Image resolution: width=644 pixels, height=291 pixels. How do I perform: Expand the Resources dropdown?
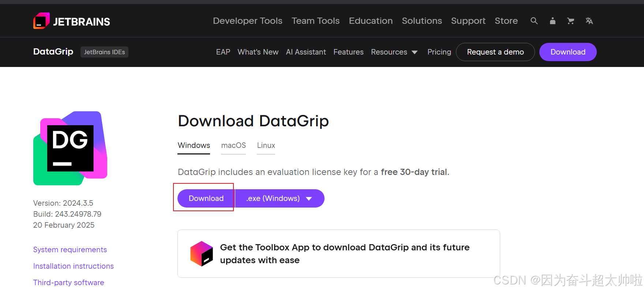pos(394,52)
